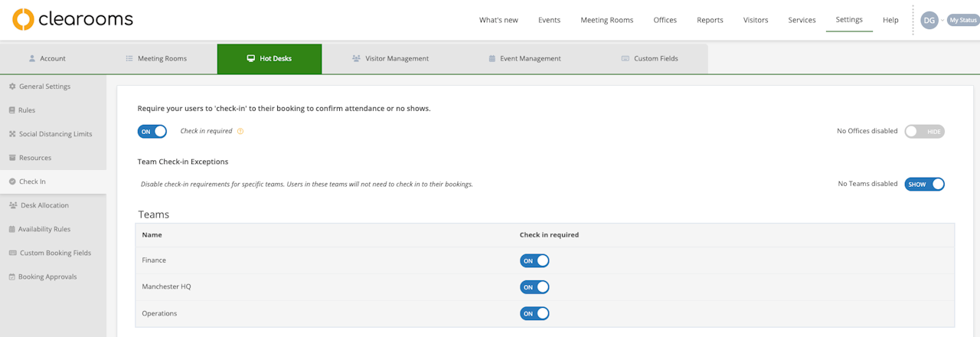The height and width of the screenshot is (337, 980).
Task: Click the Clearooms logo icon
Action: click(x=23, y=20)
